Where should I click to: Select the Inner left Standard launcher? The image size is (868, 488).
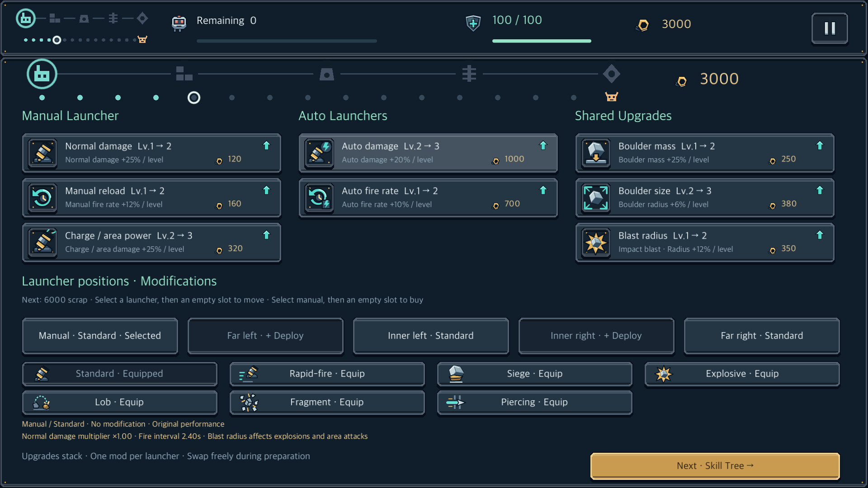point(431,336)
